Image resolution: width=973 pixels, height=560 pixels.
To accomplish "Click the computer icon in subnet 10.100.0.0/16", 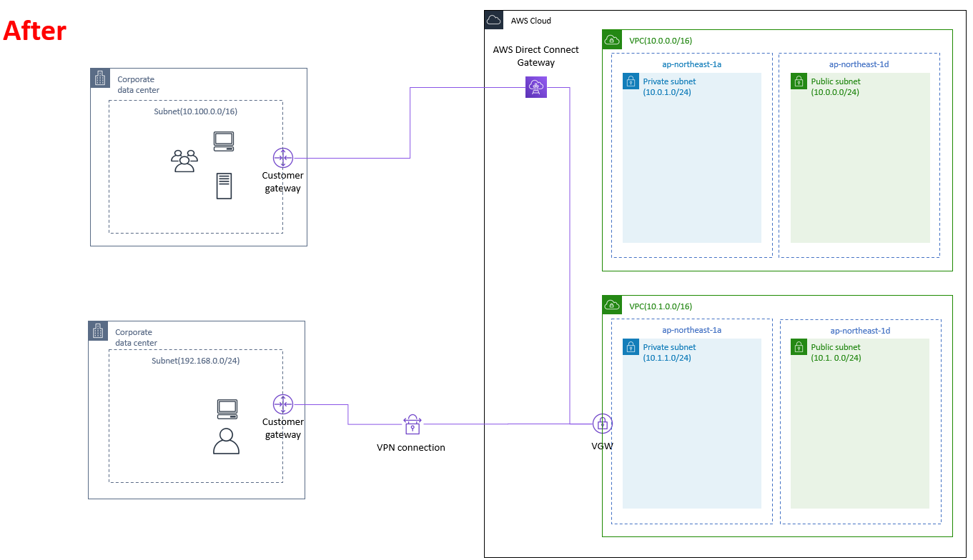I will pos(224,141).
